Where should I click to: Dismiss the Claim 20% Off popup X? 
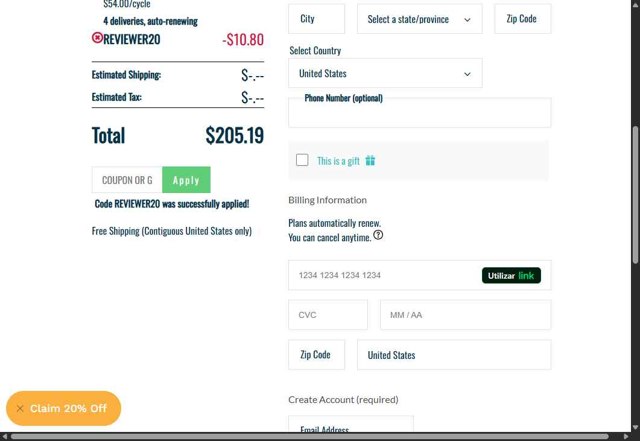(20, 408)
